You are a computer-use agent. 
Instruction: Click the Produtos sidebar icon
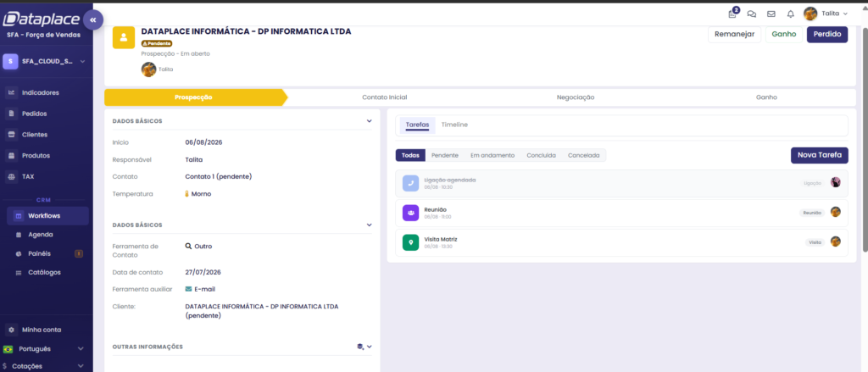click(11, 156)
